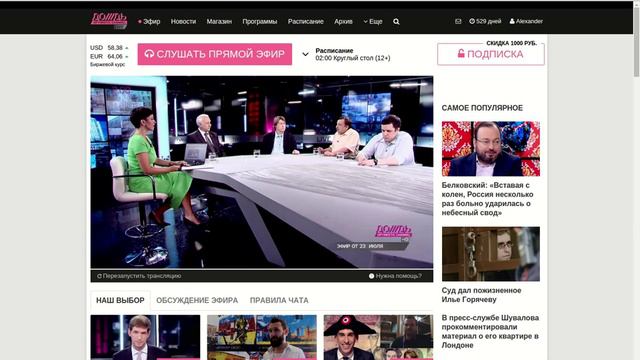Open the Программы section

click(x=260, y=22)
